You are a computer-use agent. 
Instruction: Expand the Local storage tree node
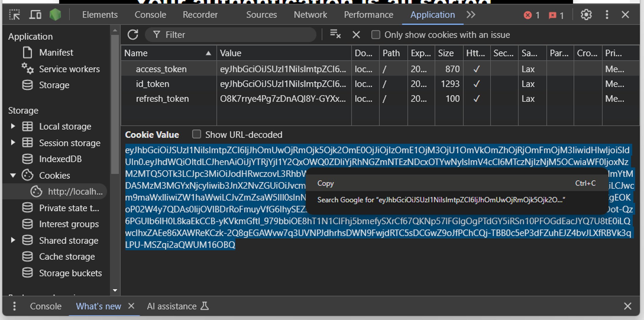[x=13, y=126]
